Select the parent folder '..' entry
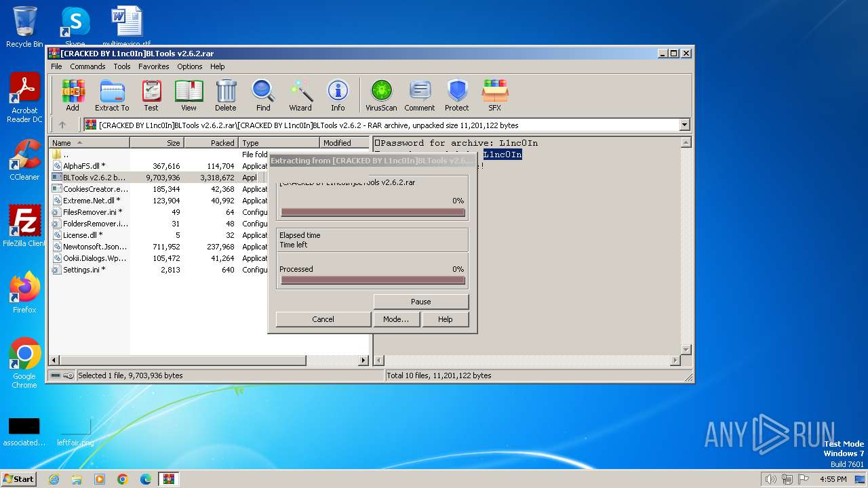 pyautogui.click(x=159, y=155)
